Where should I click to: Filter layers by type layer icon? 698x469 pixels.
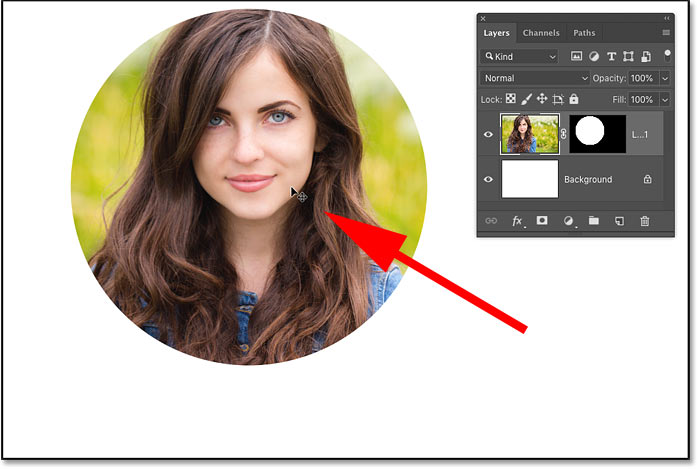click(612, 57)
